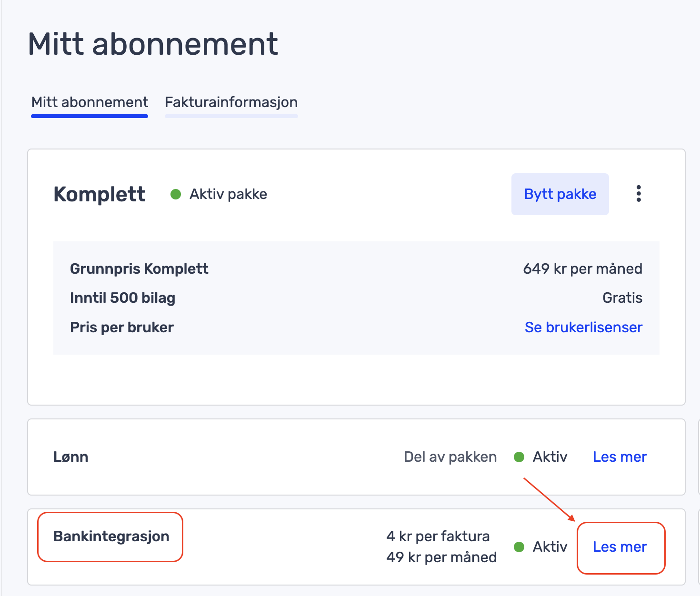Click Les mer in the Lønn row
700x596 pixels.
coord(620,457)
